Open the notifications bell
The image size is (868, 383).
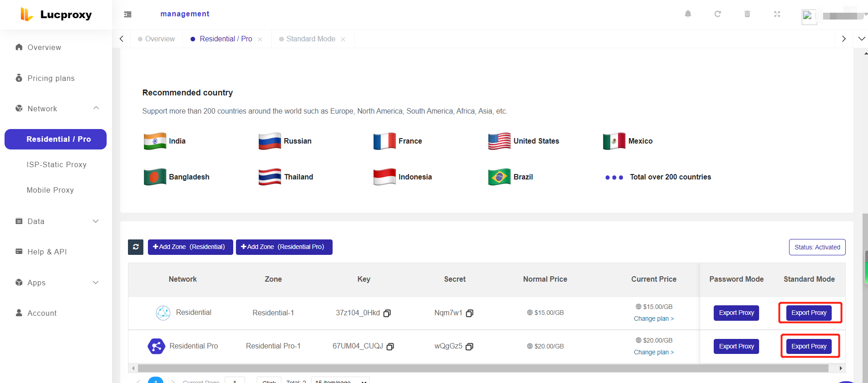pyautogui.click(x=688, y=14)
